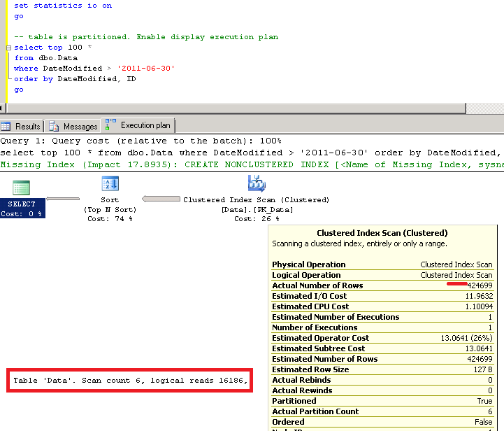Click the Clustered Index Scan operator icon
Image resolution: width=504 pixels, height=431 pixels.
(257, 183)
